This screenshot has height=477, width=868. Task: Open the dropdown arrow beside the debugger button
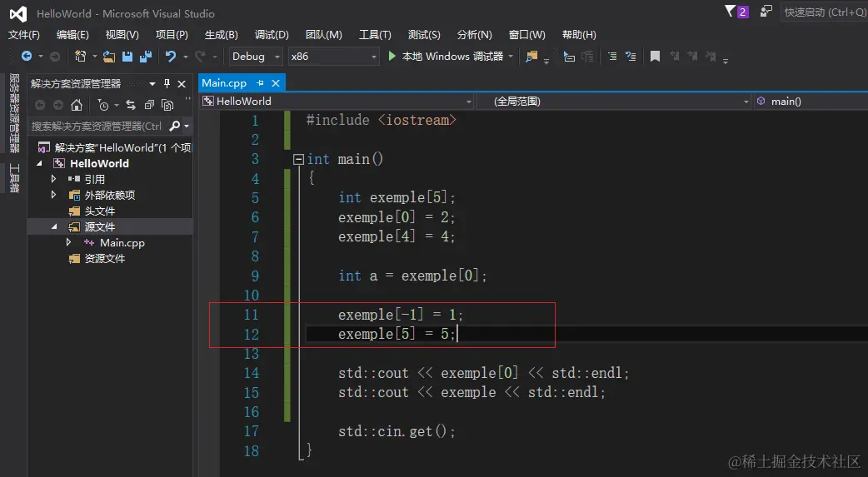511,57
